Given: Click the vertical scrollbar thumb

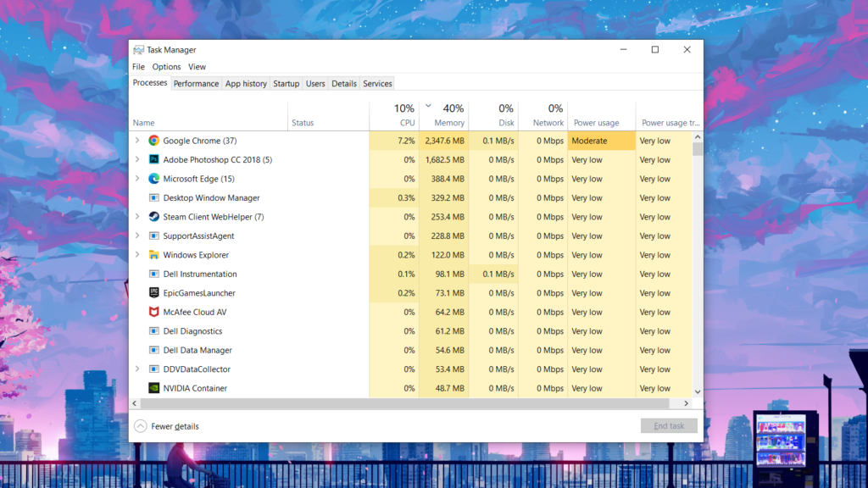Looking at the screenshot, I should point(698,149).
